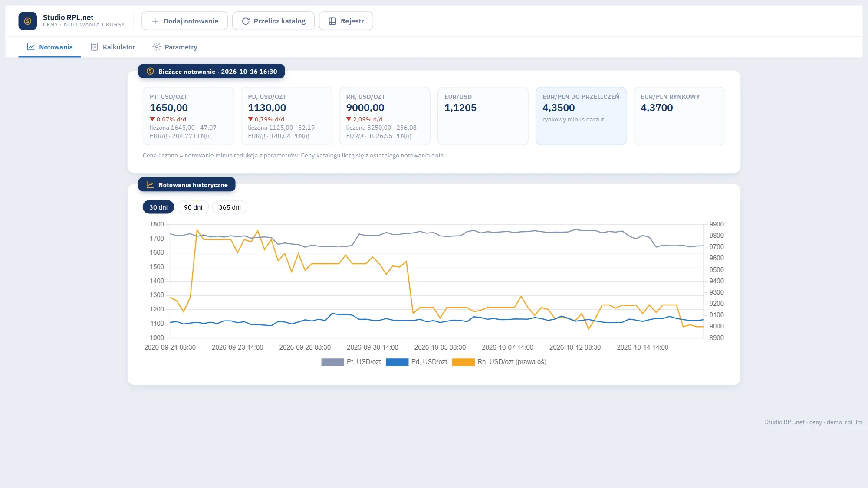Switch chart range to 365 dni
This screenshot has height=488, width=868.
[x=230, y=207]
